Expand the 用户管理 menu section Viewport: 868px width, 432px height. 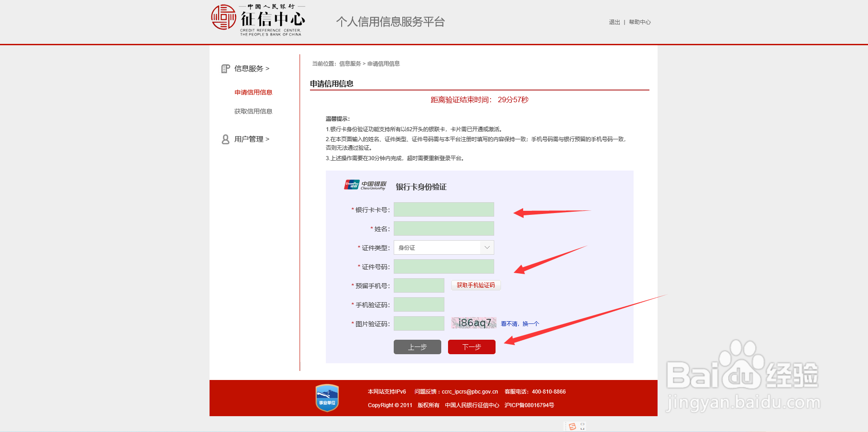point(248,139)
